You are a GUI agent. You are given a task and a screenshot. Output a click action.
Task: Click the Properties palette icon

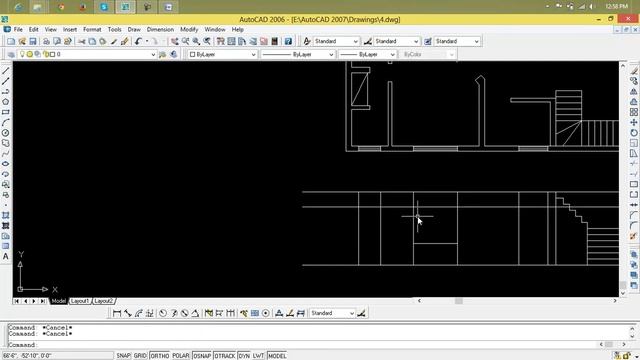coord(221,41)
